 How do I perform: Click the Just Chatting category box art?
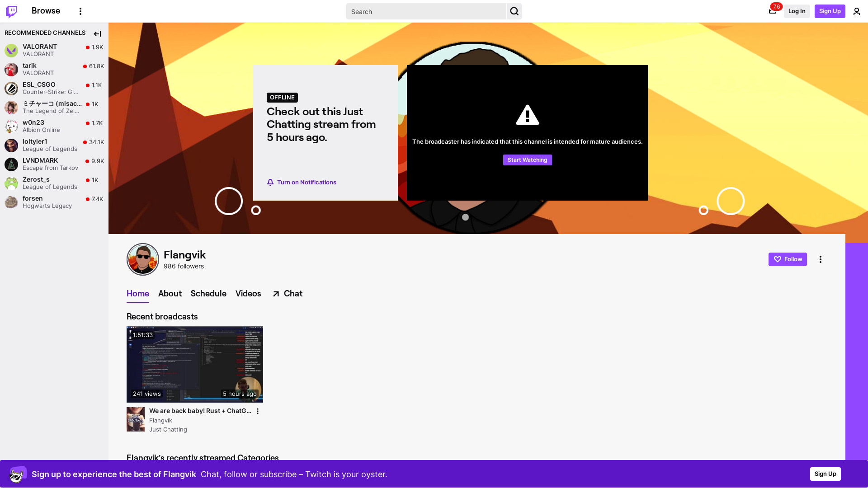click(x=136, y=419)
